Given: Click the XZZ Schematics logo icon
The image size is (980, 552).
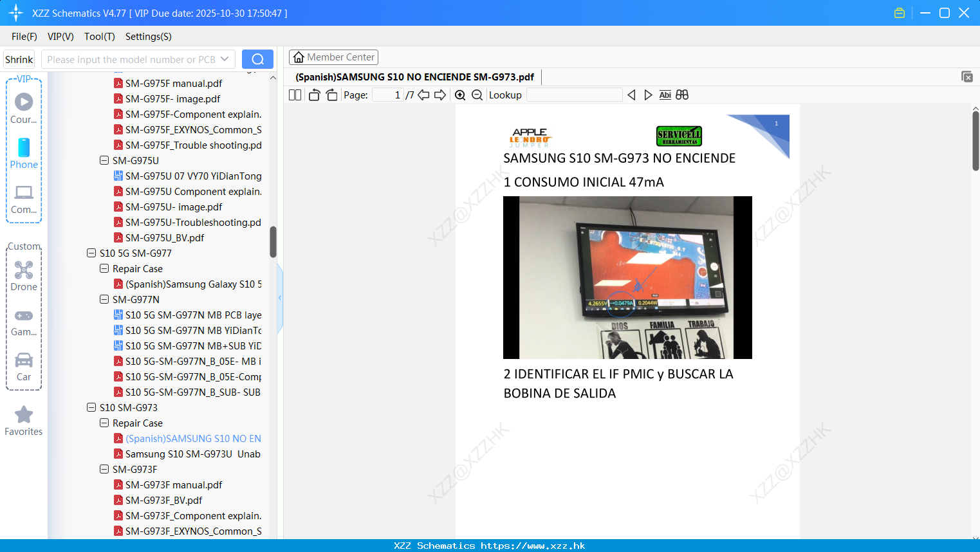Looking at the screenshot, I should [16, 13].
